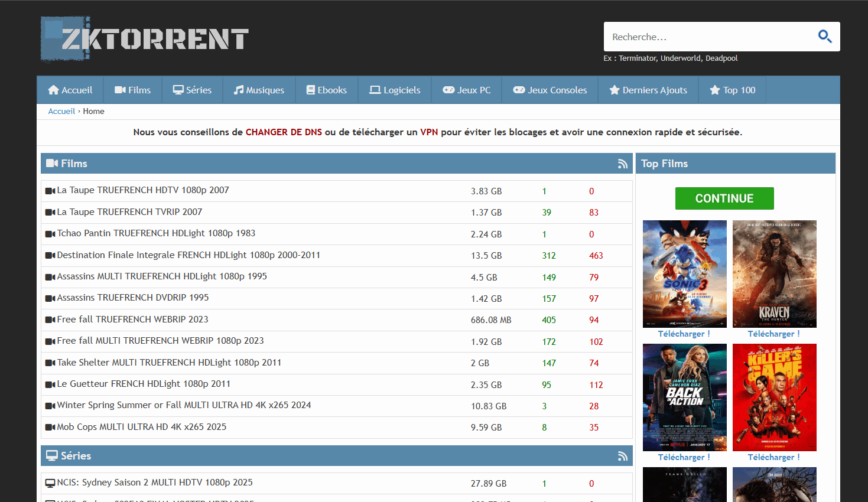Click the Films section header title
The width and height of the screenshot is (868, 502).
coord(74,164)
